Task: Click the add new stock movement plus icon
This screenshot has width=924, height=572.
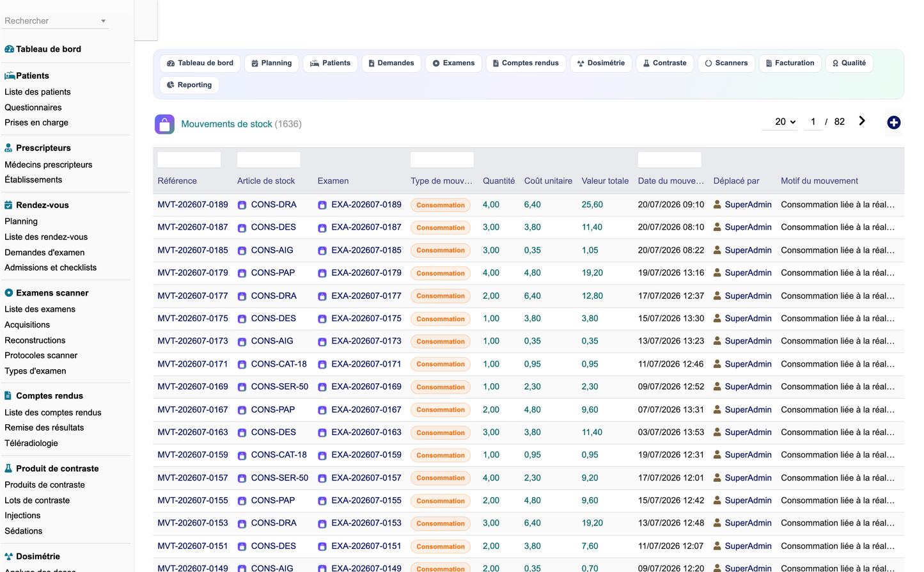Action: pos(893,122)
